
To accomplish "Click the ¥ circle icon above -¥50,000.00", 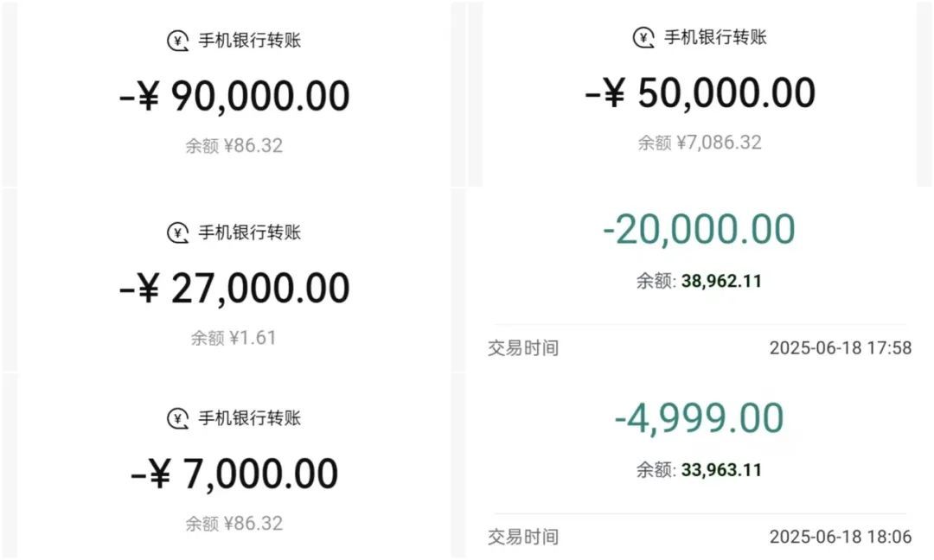I will pyautogui.click(x=643, y=37).
